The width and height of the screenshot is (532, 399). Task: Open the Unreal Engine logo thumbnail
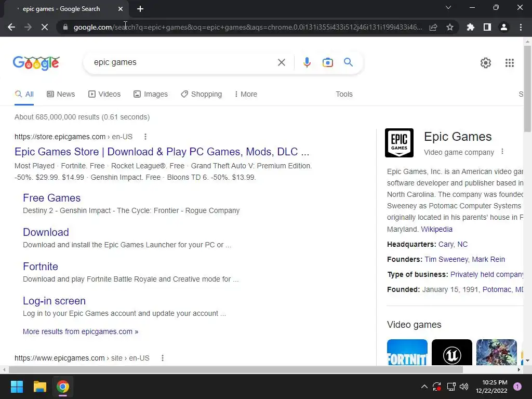(451, 352)
